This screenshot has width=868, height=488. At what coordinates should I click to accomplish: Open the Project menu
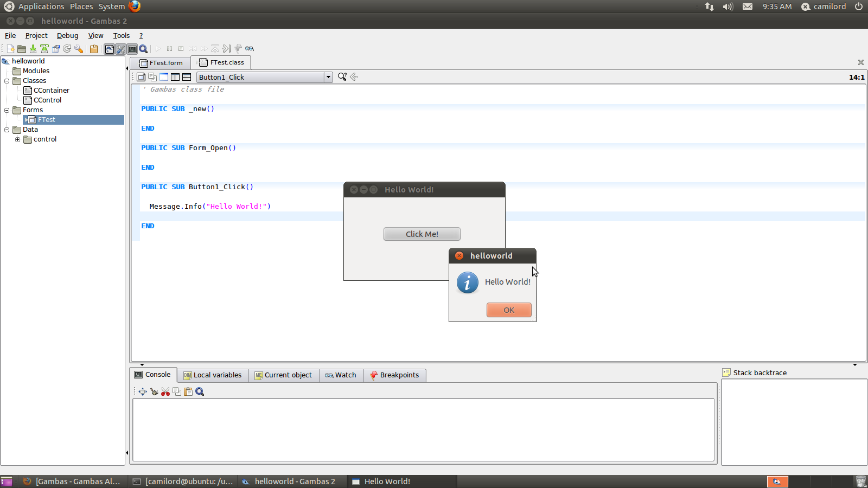pyautogui.click(x=36, y=36)
